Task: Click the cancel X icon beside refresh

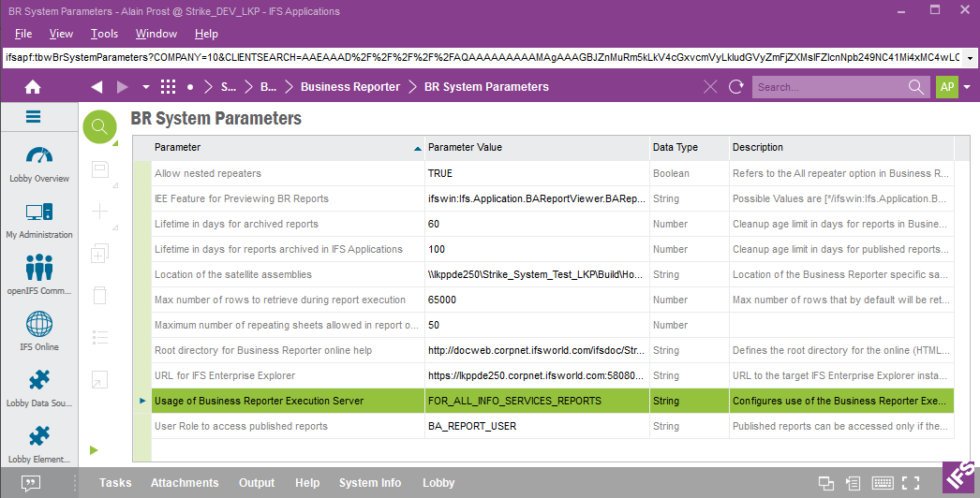Action: point(710,87)
